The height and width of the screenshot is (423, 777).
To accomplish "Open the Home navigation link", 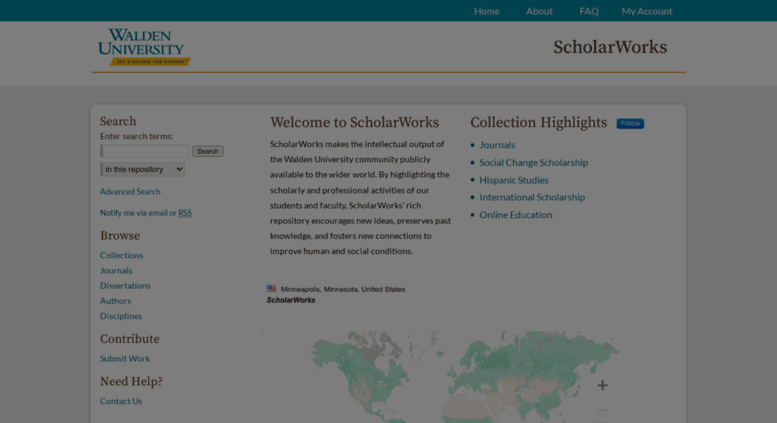I will click(x=486, y=11).
